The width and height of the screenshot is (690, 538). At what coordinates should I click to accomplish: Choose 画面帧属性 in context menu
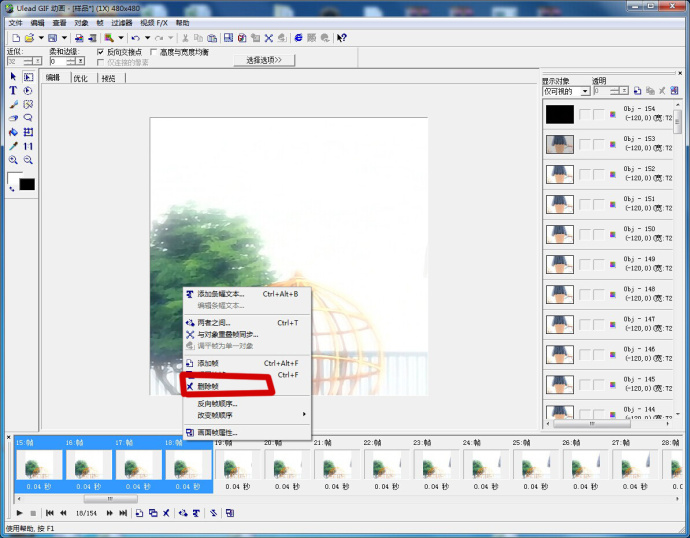coord(246,432)
